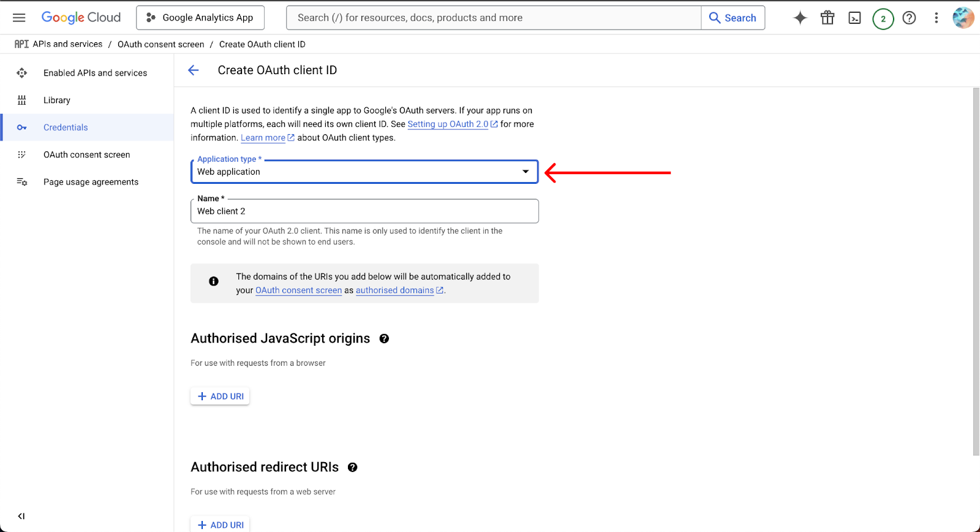
Task: Select OAuth consent screen in sidebar
Action: click(x=86, y=155)
